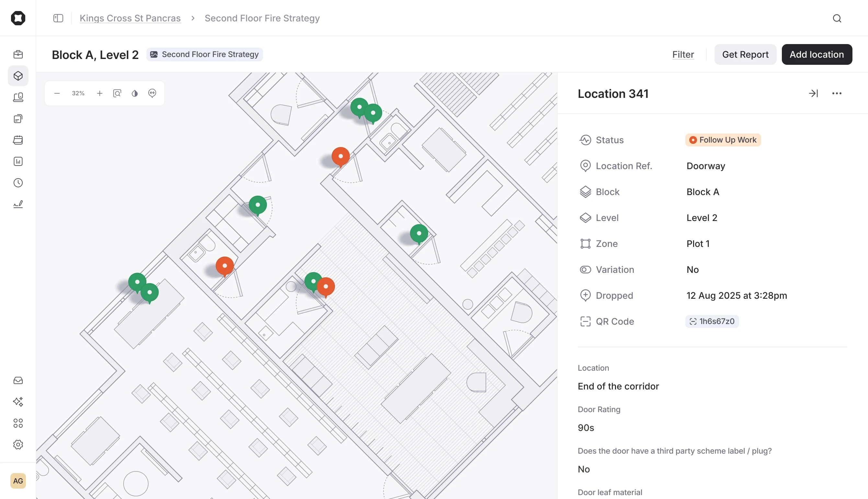Image resolution: width=868 pixels, height=499 pixels.
Task: View analytics via the bar chart sidebar icon
Action: (x=18, y=161)
